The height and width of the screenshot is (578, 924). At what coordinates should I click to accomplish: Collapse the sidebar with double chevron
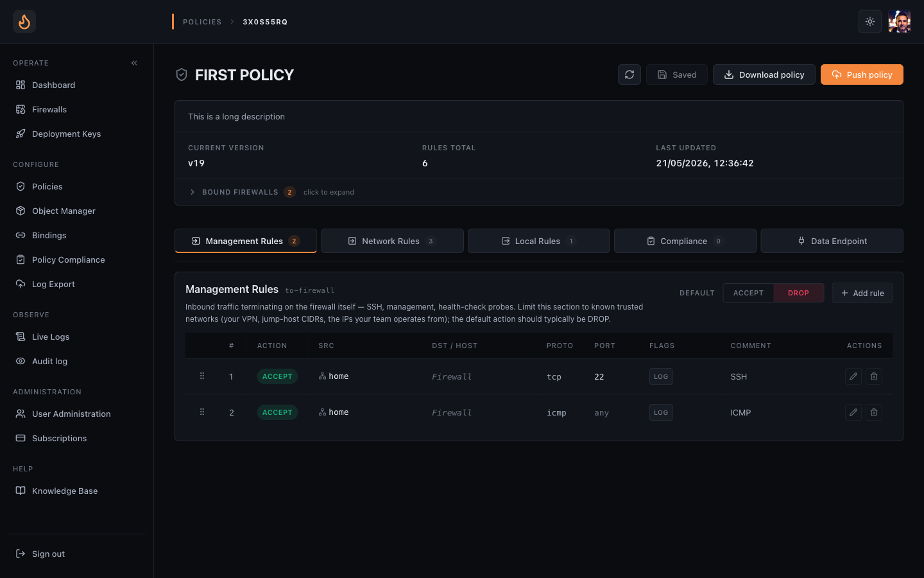point(134,63)
